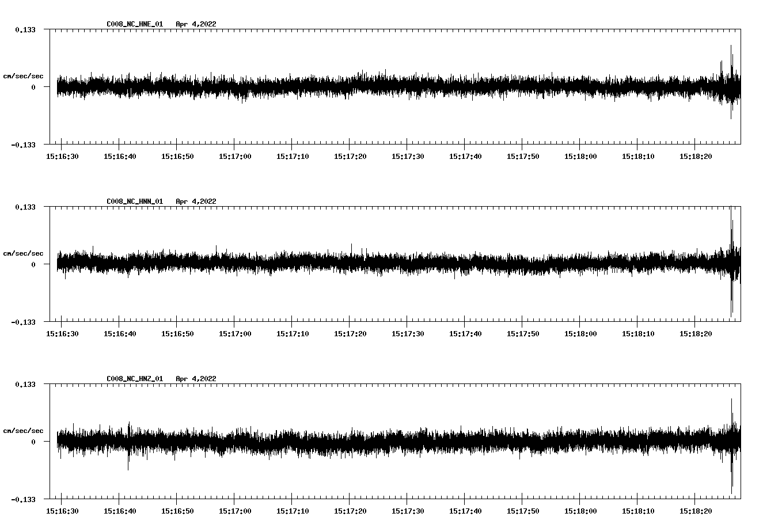Image resolution: width=782 pixels, height=532 pixels.
Task: Click 15:18:00 time label under HNE plot
Action: pos(580,157)
